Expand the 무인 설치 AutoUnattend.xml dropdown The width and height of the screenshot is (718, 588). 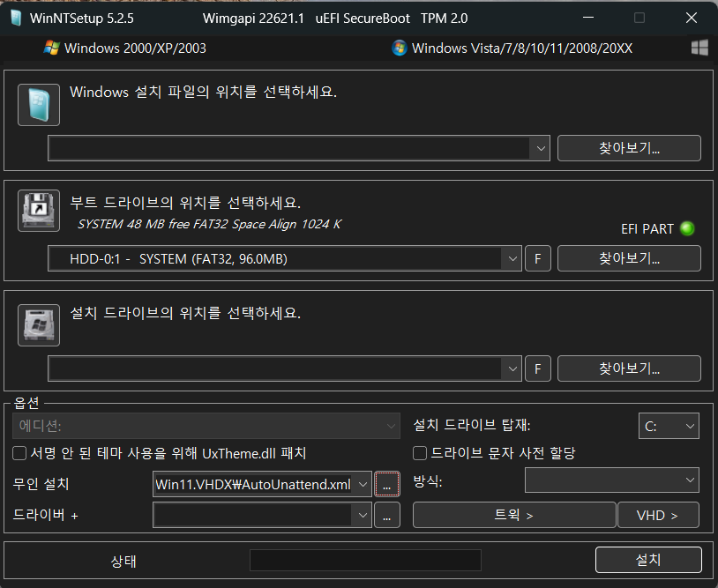click(x=363, y=484)
